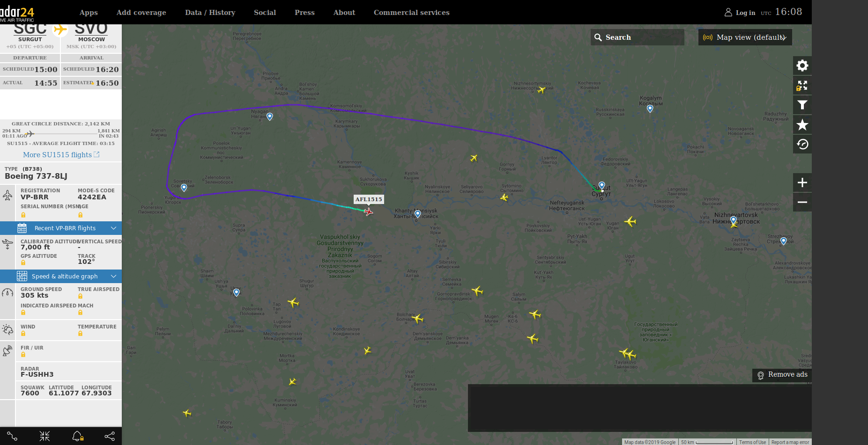This screenshot has height=445, width=868.
Task: Click the share flight icon
Action: tap(109, 436)
